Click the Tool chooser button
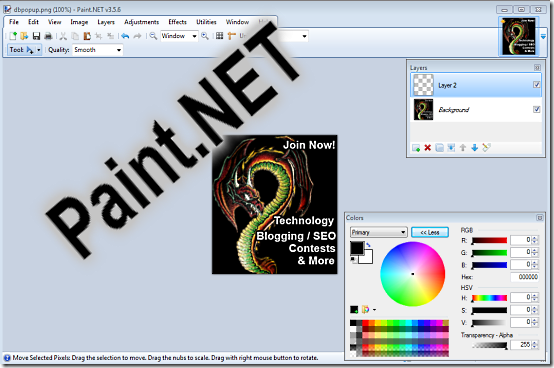Screen dimensions: 554x368 tap(25, 50)
